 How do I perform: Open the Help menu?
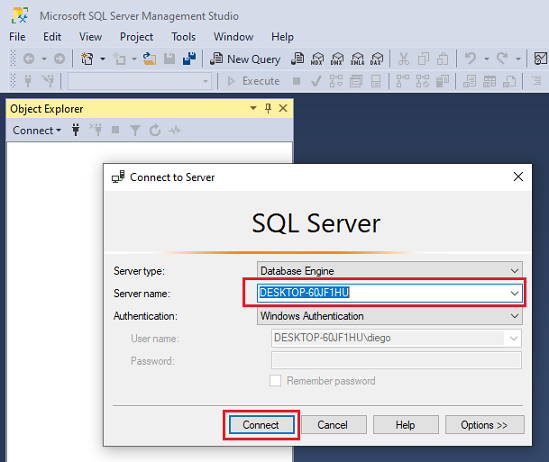[x=282, y=37]
